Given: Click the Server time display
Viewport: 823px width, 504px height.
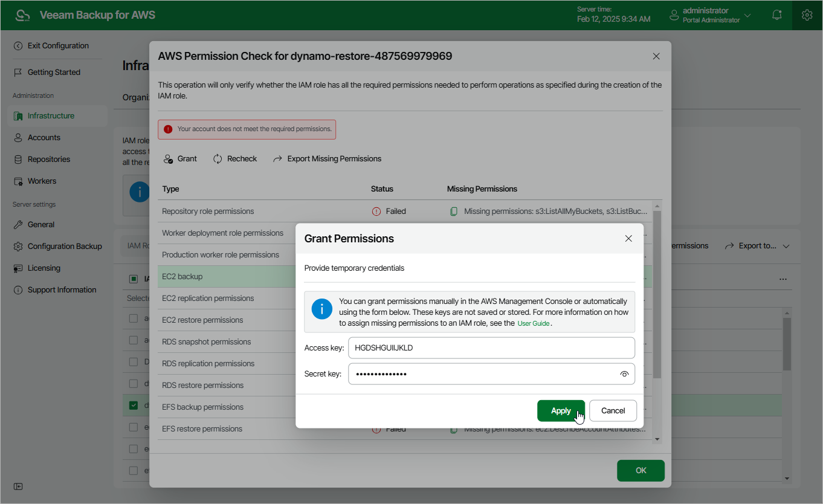Looking at the screenshot, I should point(613,15).
